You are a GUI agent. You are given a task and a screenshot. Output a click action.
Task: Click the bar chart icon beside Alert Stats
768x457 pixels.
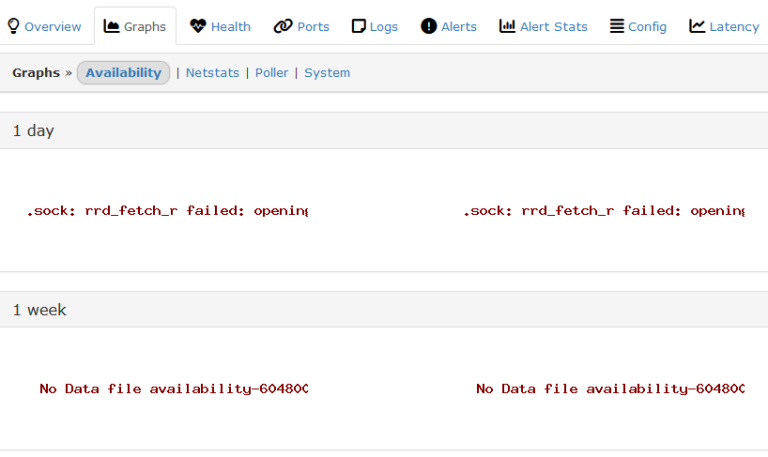coord(508,26)
